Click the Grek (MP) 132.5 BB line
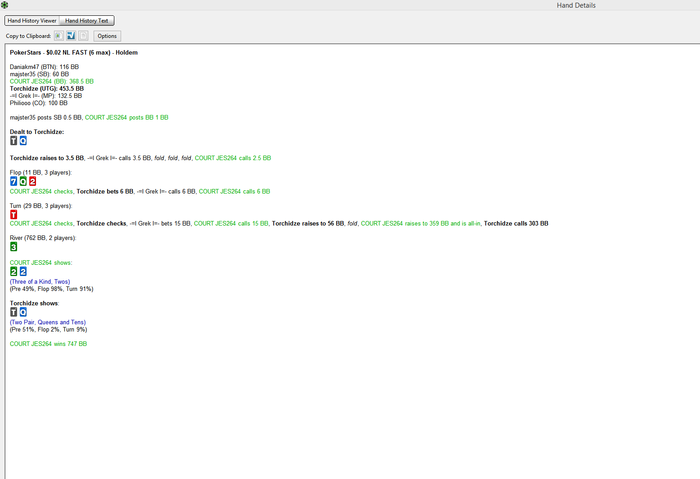This screenshot has height=479, width=700. [x=46, y=96]
